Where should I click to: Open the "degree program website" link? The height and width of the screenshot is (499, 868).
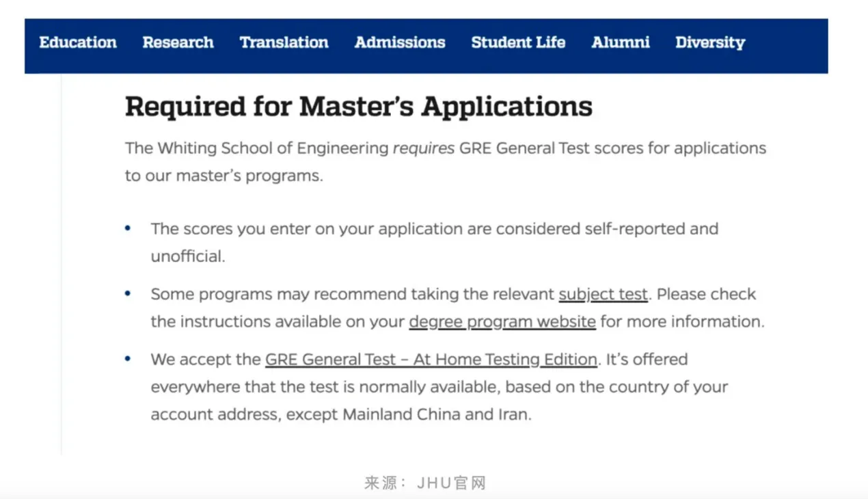(x=502, y=321)
